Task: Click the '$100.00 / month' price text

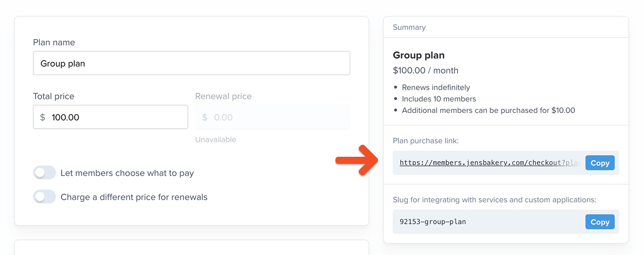Action: point(425,71)
